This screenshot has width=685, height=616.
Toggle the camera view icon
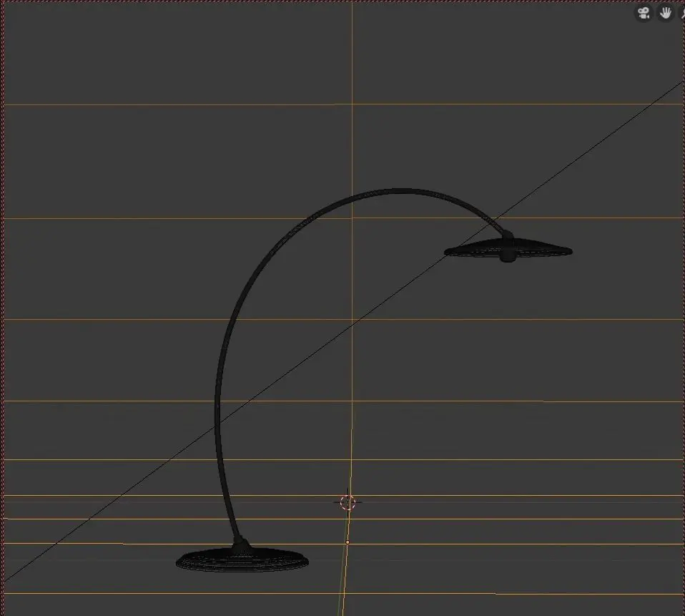pyautogui.click(x=643, y=13)
